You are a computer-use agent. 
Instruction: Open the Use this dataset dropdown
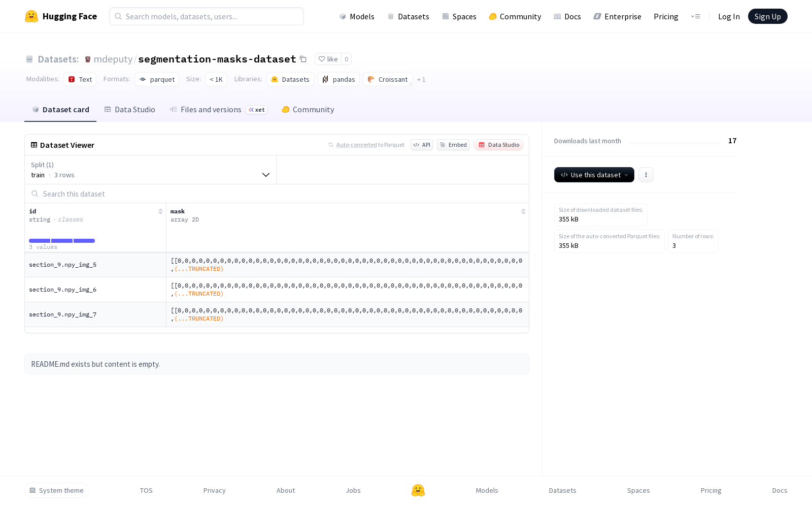tap(594, 175)
